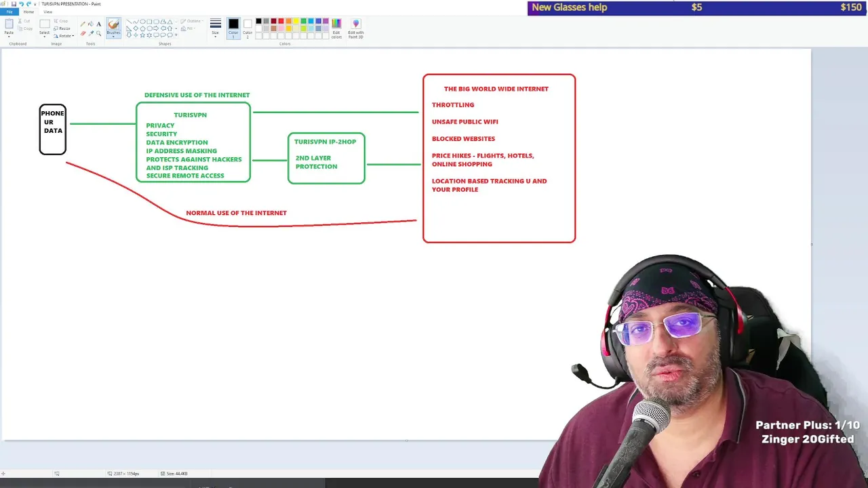Viewport: 868px width, 488px height.
Task: Select the Pencil tool
Action: pos(83,24)
